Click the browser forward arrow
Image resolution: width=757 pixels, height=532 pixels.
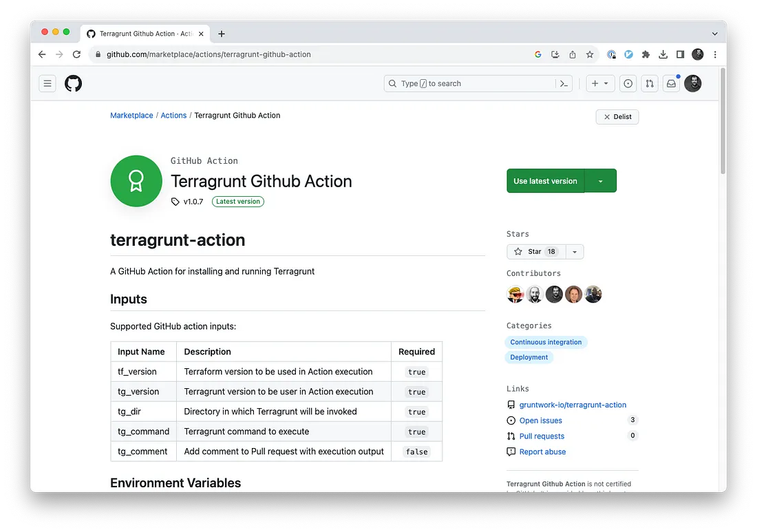click(x=59, y=54)
